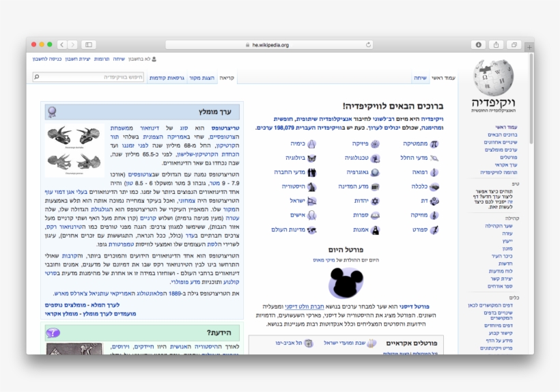Click the ספרות book portal icon
The width and height of the screenshot is (560, 392).
coord(375,215)
